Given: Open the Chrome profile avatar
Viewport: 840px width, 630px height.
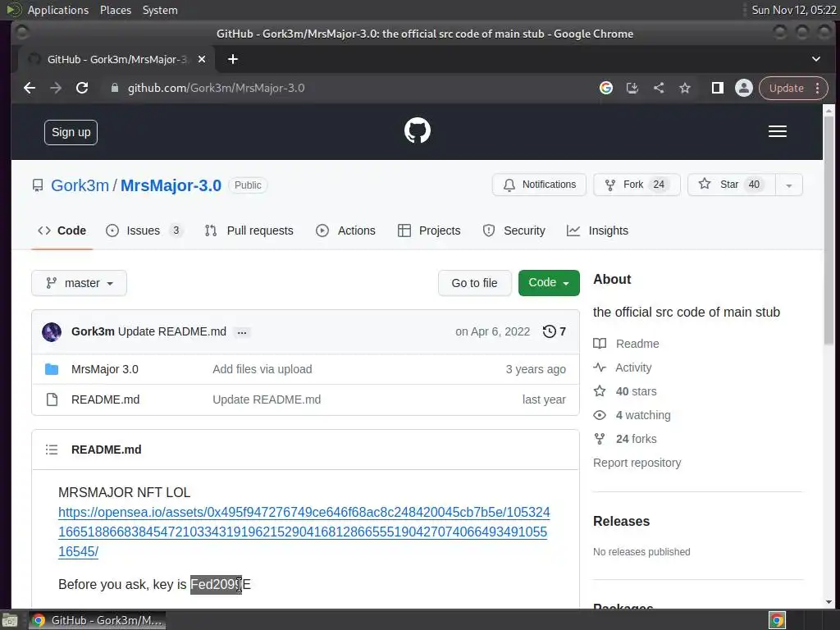Looking at the screenshot, I should tap(743, 88).
